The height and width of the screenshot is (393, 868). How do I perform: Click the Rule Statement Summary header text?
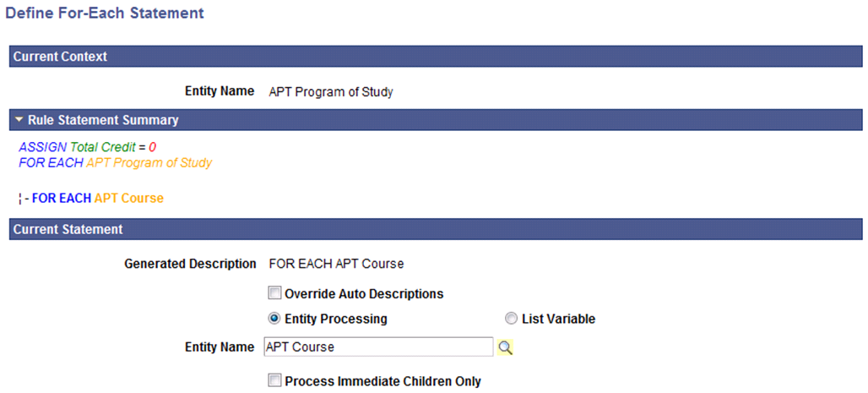[103, 120]
